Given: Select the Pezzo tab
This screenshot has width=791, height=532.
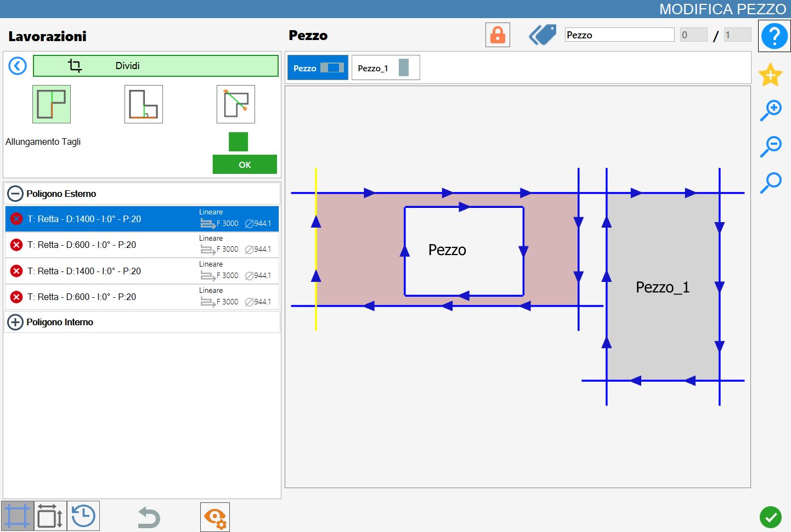Looking at the screenshot, I should point(318,67).
